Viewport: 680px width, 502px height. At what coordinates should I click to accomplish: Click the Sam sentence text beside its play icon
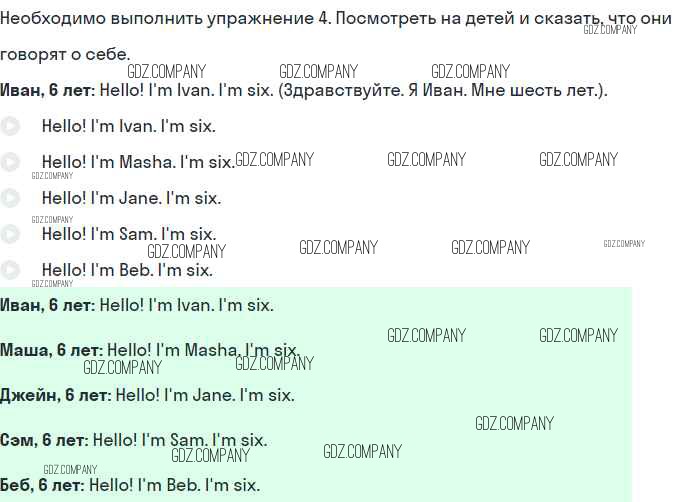point(129,234)
